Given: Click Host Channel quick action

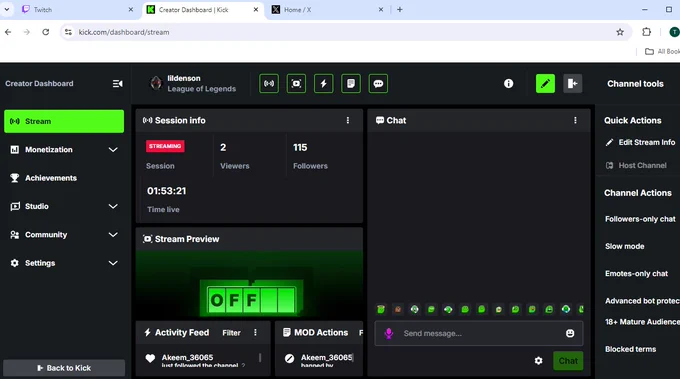Looking at the screenshot, I should 636,165.
